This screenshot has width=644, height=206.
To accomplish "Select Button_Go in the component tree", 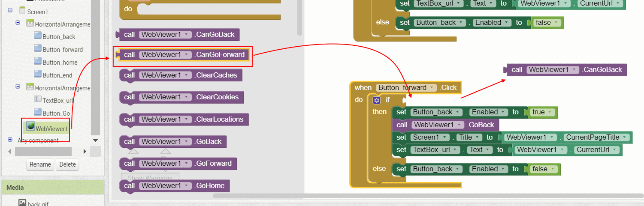I will pos(56,113).
